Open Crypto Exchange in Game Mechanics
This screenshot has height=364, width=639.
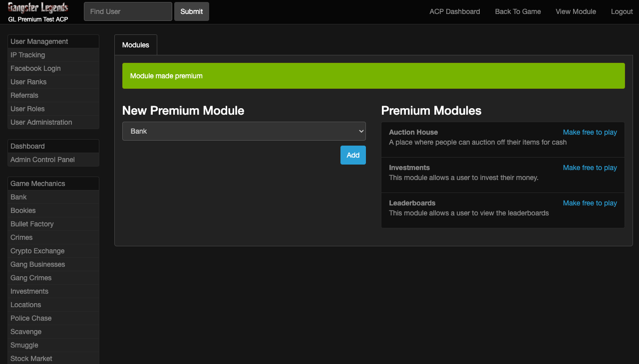(x=37, y=251)
